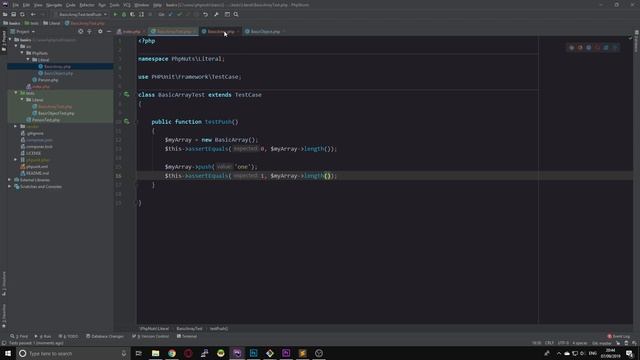Click UTF-8 encoding in status bar
The height and width of the screenshot is (360, 640).
coord(563,343)
